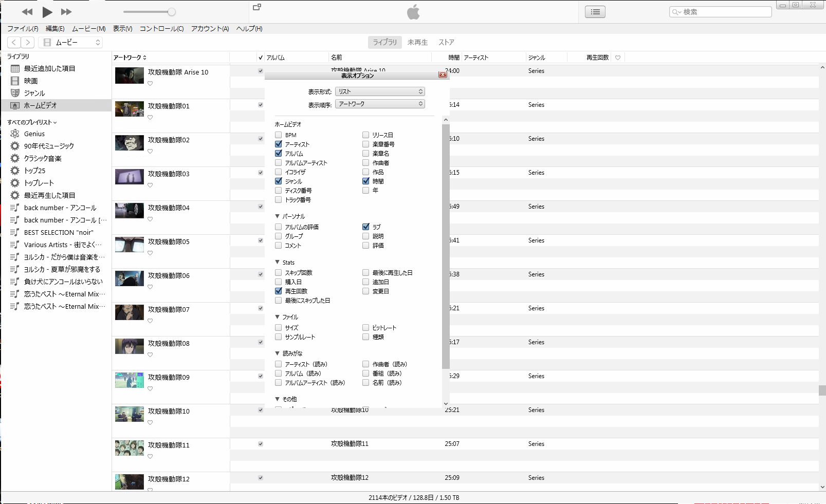Select the 映画 film icon in sidebar

[x=15, y=81]
